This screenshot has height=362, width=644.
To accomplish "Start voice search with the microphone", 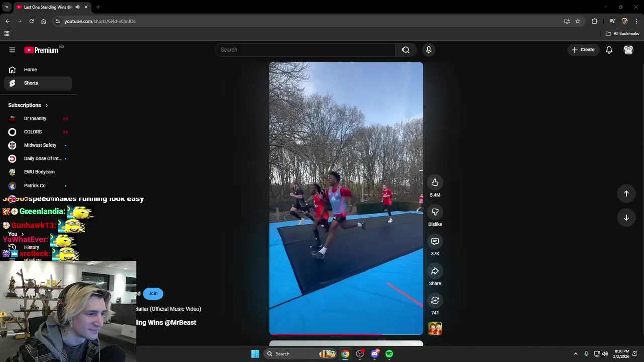I will click(x=429, y=50).
